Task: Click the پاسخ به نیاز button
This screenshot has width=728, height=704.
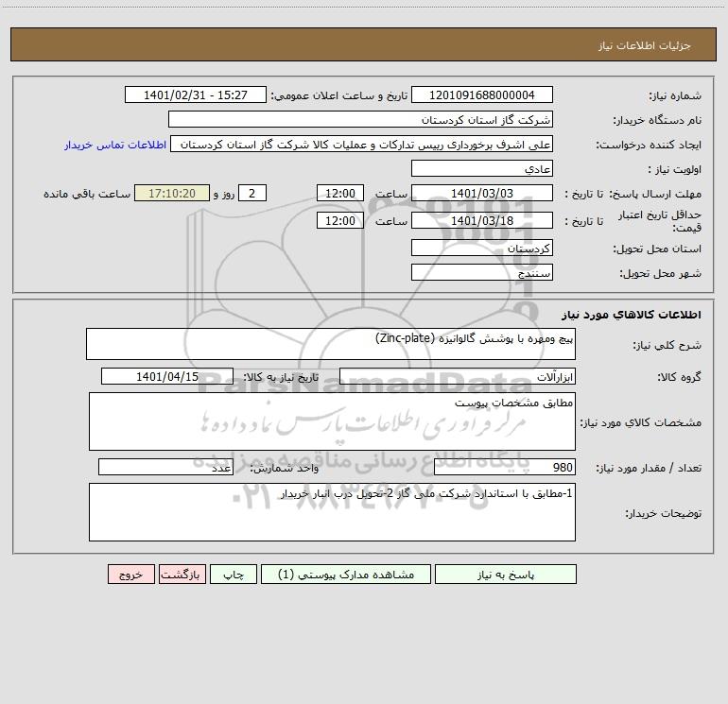Action: coord(506,574)
